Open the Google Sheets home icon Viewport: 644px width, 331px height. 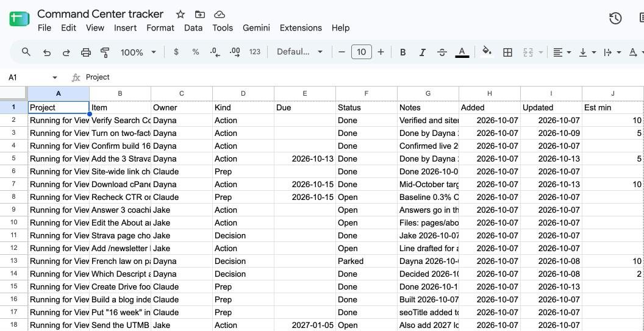(x=20, y=19)
